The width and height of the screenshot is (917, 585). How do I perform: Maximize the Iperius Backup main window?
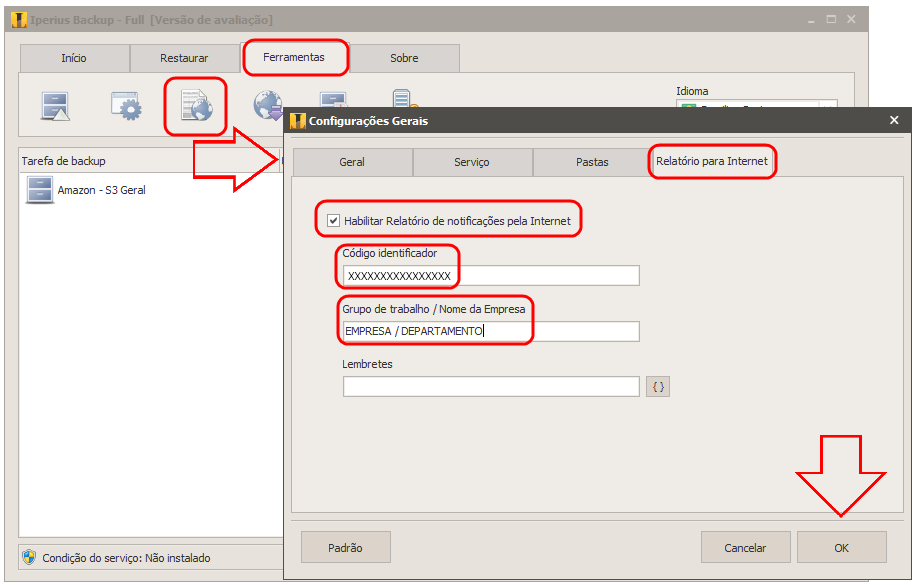tap(831, 20)
